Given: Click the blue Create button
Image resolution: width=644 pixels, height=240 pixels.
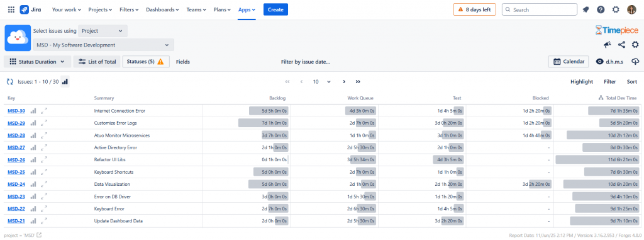Looking at the screenshot, I should 275,9.
